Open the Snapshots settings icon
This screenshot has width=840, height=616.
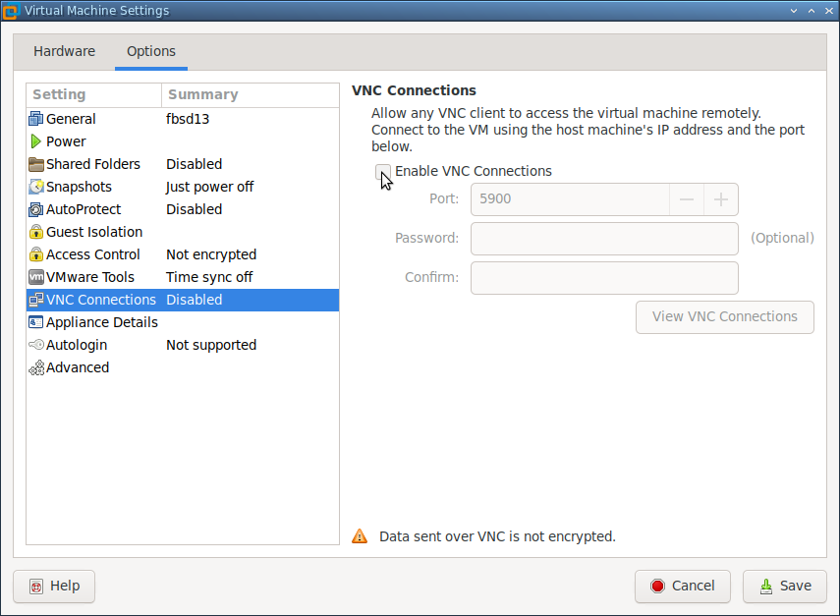36,187
